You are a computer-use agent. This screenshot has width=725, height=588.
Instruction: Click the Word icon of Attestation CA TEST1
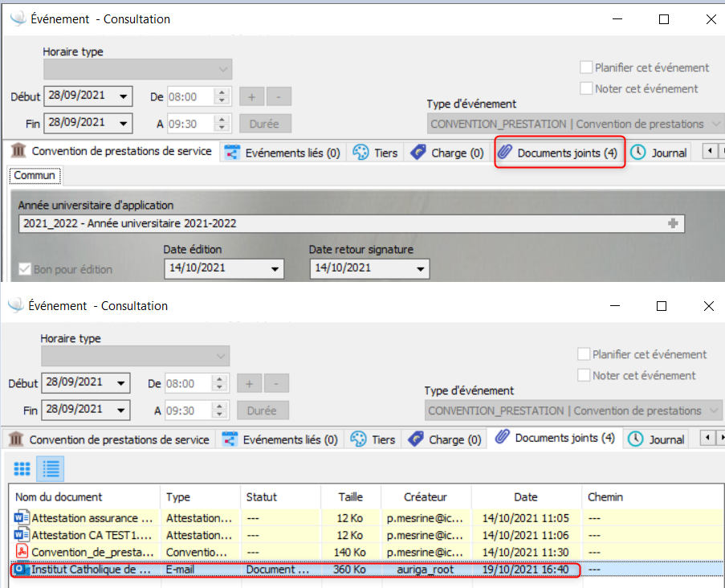pos(22,535)
